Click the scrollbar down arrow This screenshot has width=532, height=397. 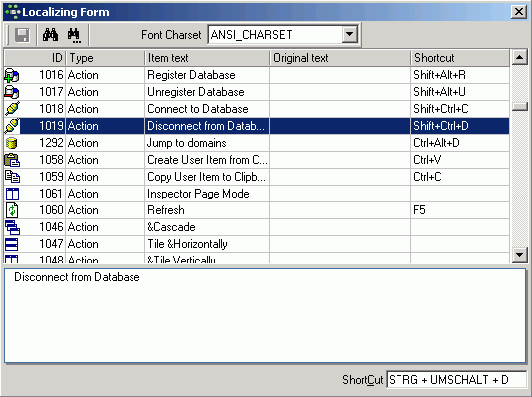pyautogui.click(x=519, y=255)
